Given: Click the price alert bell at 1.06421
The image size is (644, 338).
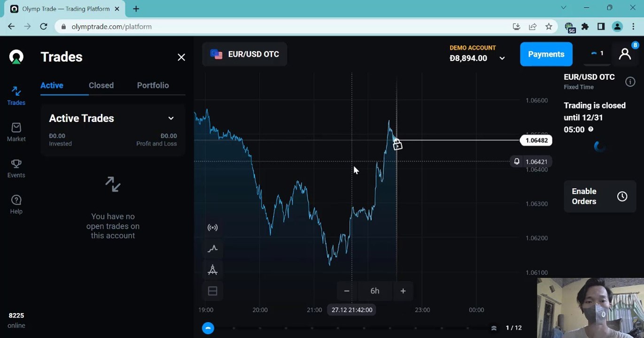Looking at the screenshot, I should pos(516,161).
